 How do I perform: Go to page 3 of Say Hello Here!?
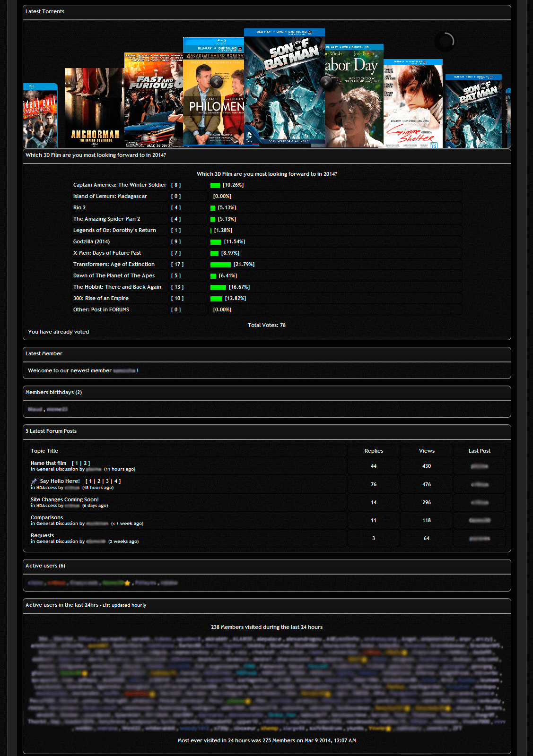[107, 481]
